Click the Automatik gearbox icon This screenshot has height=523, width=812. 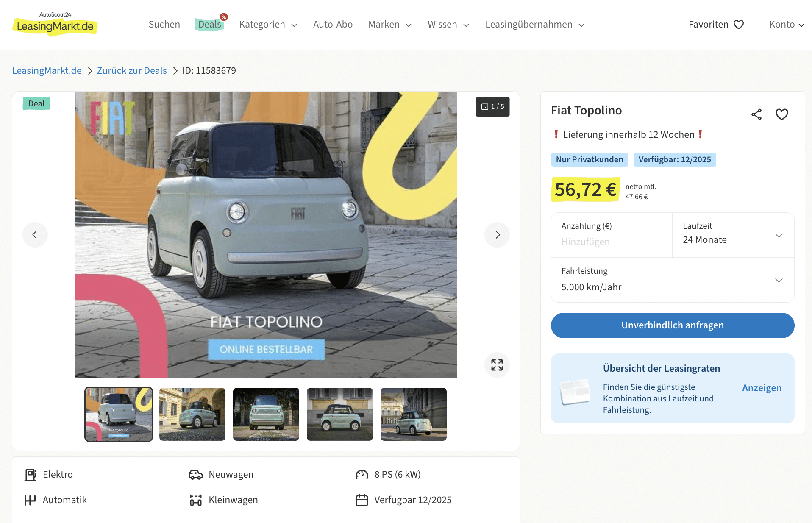tap(30, 500)
